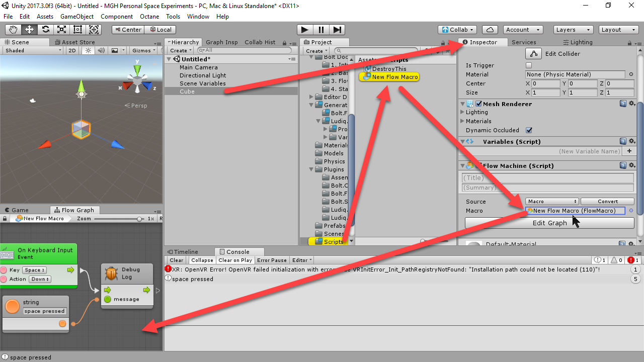The height and width of the screenshot is (362, 644).
Task: Expand the Plugins folder
Action: pyautogui.click(x=311, y=169)
